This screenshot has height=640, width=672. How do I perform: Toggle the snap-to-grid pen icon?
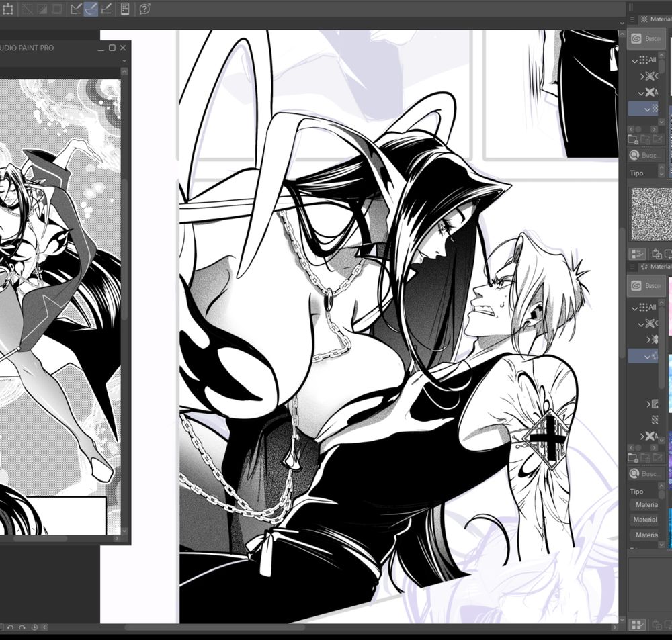pos(106,9)
